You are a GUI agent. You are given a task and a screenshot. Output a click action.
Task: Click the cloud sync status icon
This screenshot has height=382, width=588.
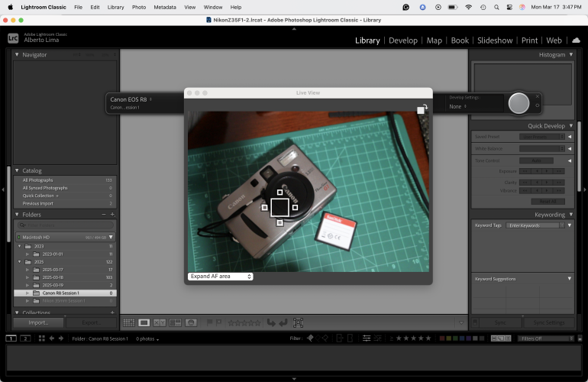click(x=576, y=40)
